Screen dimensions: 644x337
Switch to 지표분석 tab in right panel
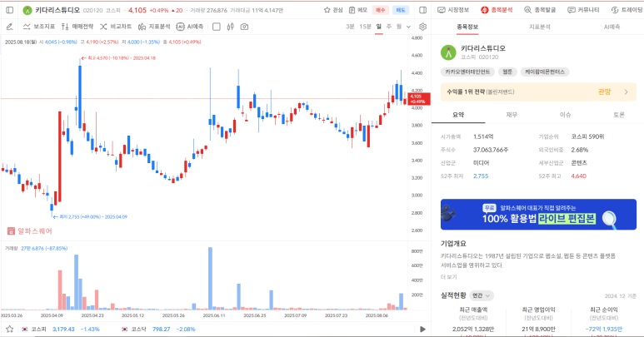(539, 27)
